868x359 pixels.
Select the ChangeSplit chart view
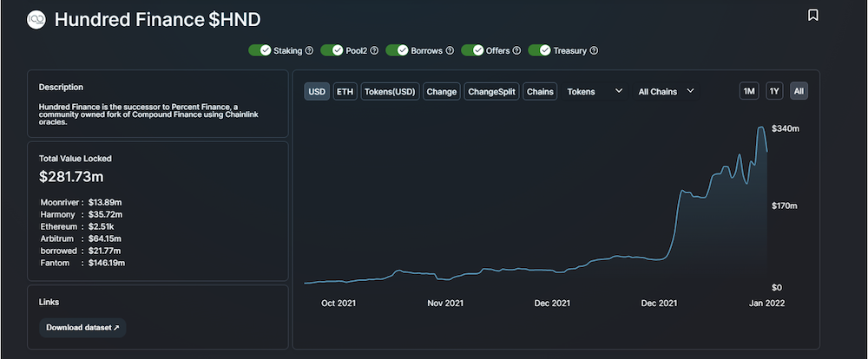(491, 91)
